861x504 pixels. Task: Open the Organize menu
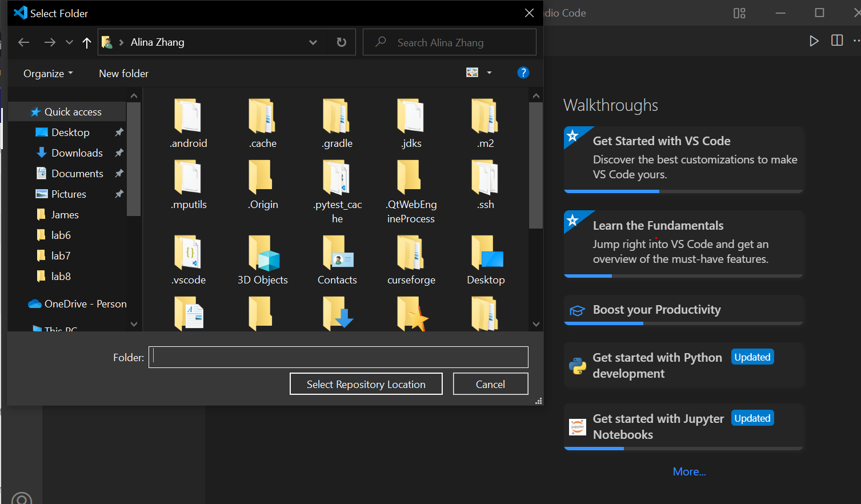[x=48, y=74]
